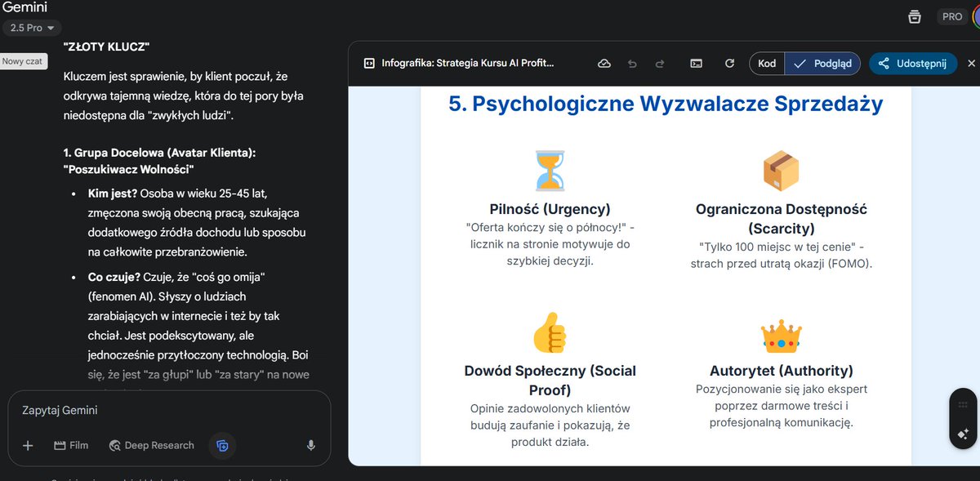Click the Kim jest? bullet label
980x481 pixels.
pos(113,194)
